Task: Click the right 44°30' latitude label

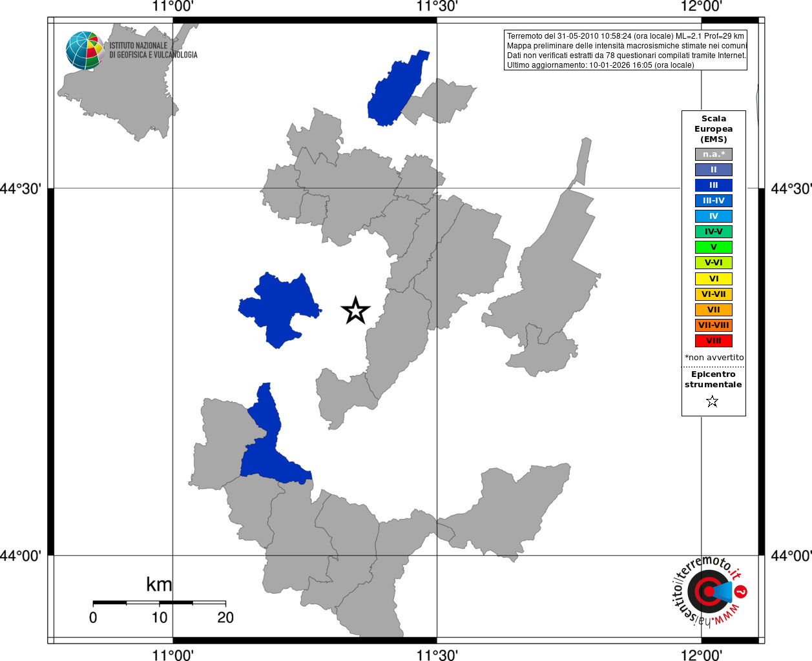Action: click(x=791, y=188)
